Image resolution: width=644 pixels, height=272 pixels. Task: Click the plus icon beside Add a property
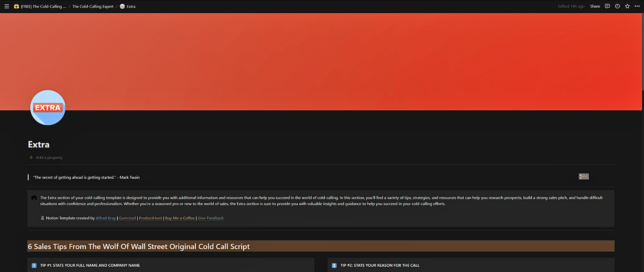tap(31, 157)
